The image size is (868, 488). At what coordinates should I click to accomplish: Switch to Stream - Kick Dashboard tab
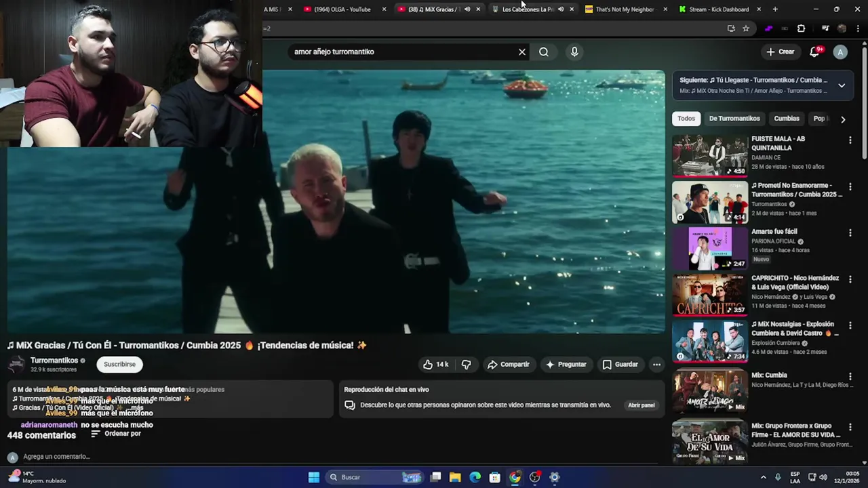[719, 9]
